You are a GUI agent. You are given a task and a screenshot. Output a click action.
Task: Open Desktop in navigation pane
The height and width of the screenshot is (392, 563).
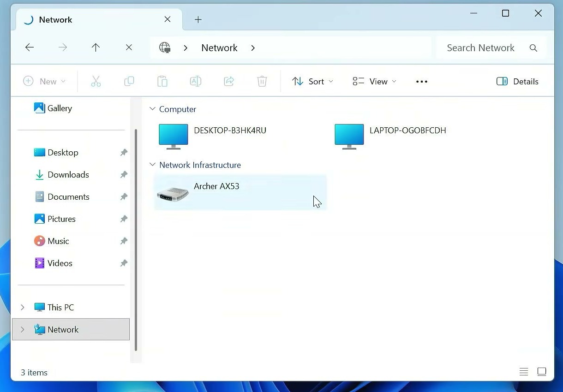coord(56,153)
